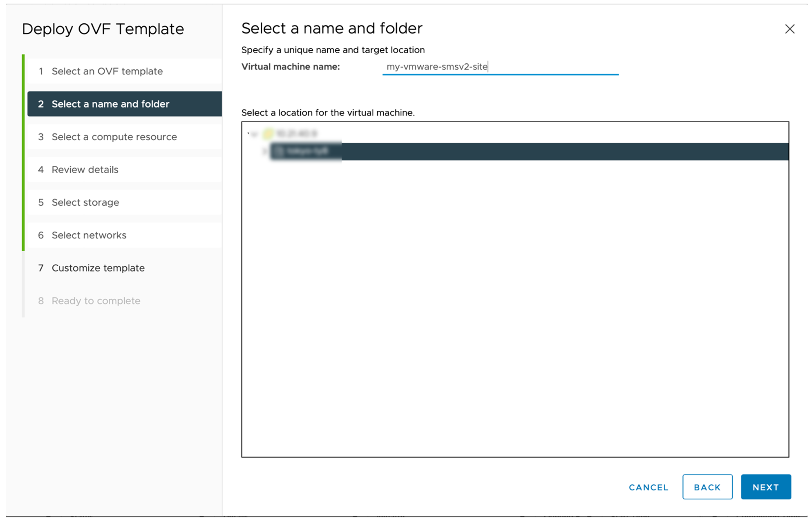This screenshot has width=812, height=521.
Task: Cancel the OVF deployment
Action: (648, 487)
